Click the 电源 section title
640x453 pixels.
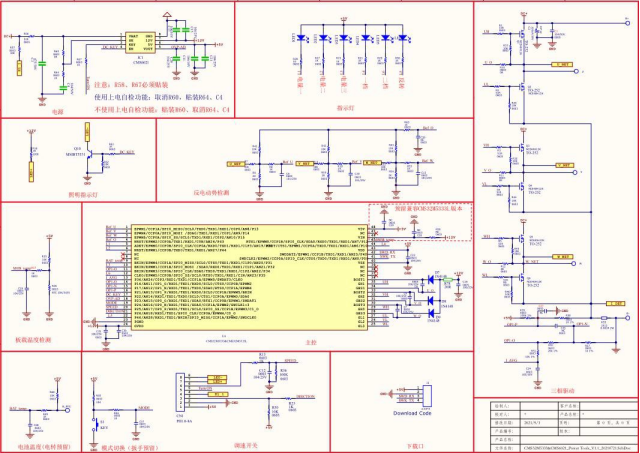(58, 111)
